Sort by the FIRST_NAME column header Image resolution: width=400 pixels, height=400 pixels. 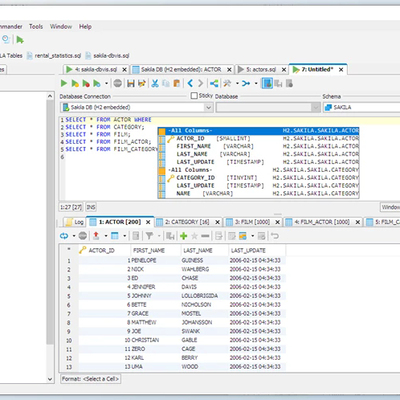click(x=156, y=250)
